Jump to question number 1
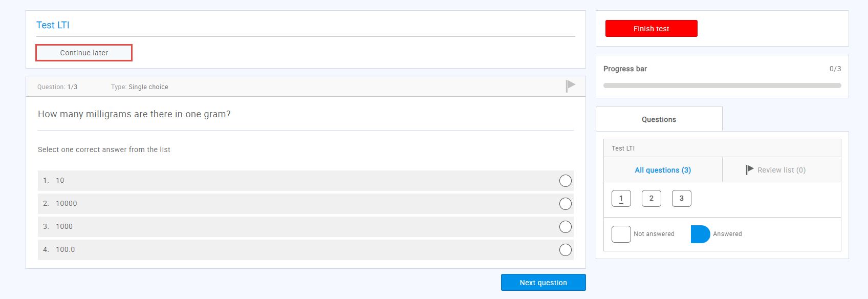 (x=621, y=199)
